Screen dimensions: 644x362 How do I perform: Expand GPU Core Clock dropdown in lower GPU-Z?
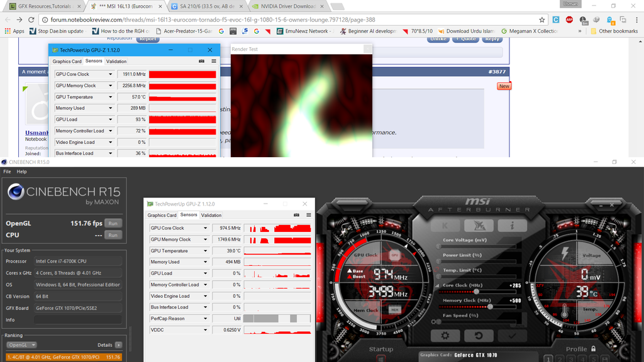point(206,228)
